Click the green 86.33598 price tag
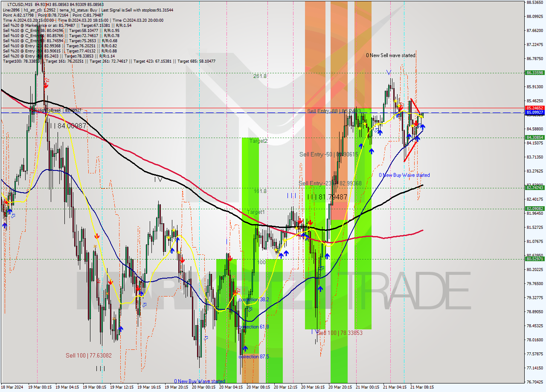 pos(535,73)
